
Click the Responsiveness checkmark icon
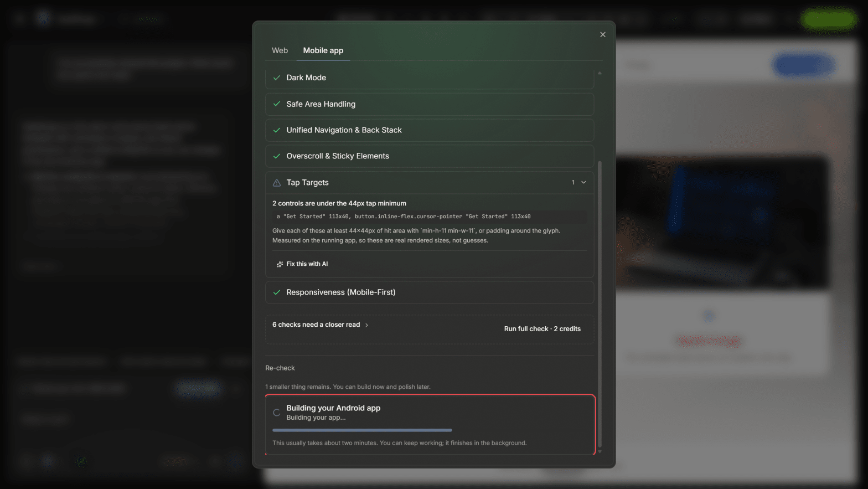click(277, 292)
